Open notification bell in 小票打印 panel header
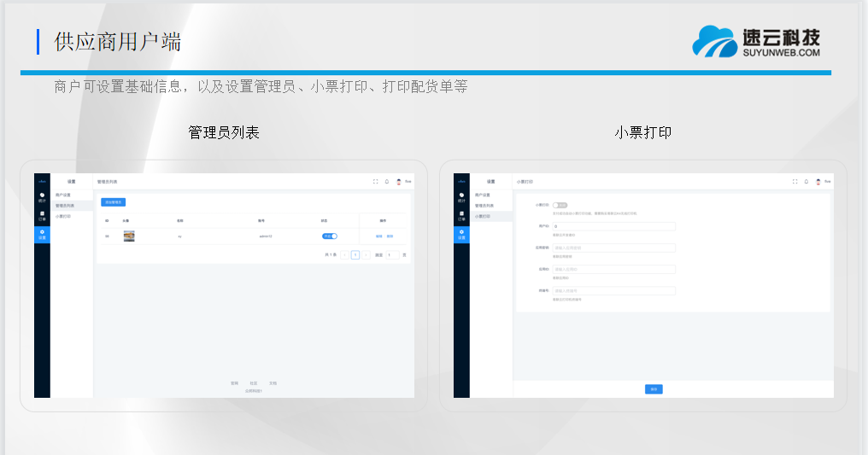Screen dimensions: 868x455 coord(806,182)
